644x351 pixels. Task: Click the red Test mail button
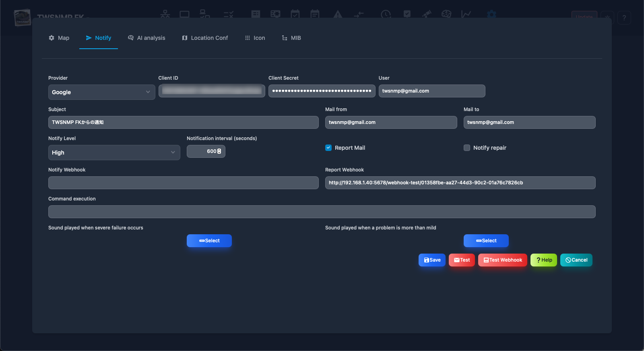pos(462,260)
